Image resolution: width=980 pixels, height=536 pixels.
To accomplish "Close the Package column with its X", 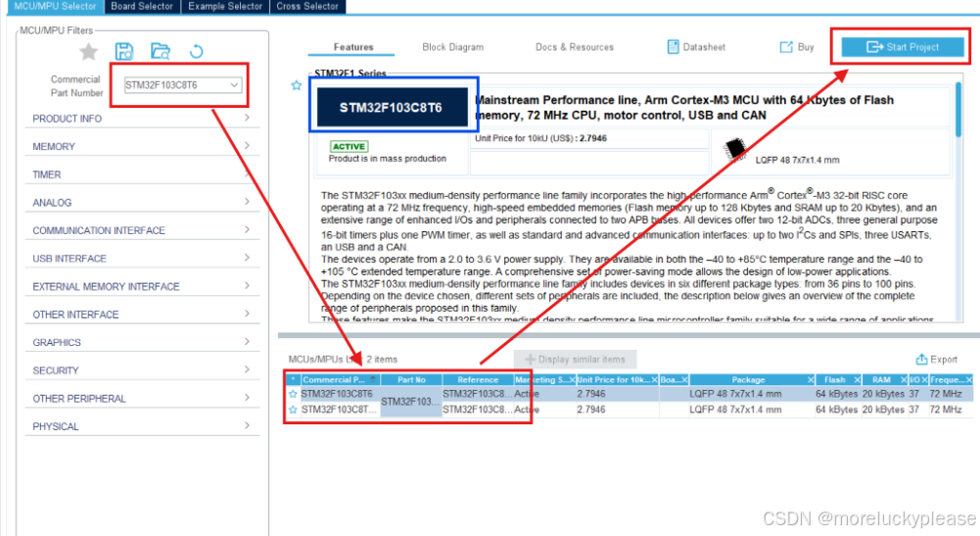I will [810, 379].
